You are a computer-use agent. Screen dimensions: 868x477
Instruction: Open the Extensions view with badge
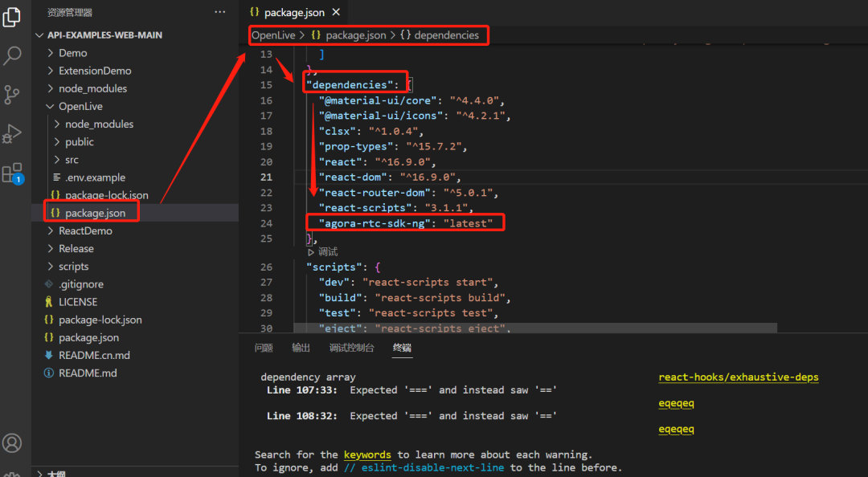point(12,173)
